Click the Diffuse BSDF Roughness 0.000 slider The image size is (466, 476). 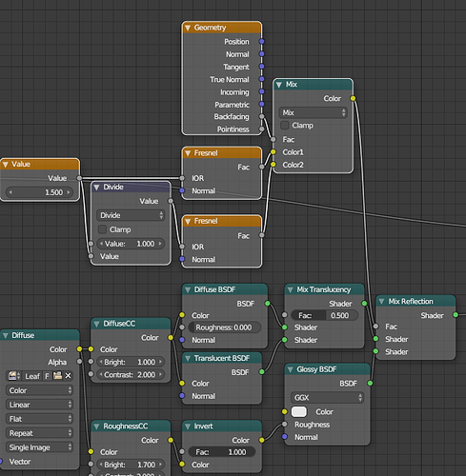pos(225,327)
